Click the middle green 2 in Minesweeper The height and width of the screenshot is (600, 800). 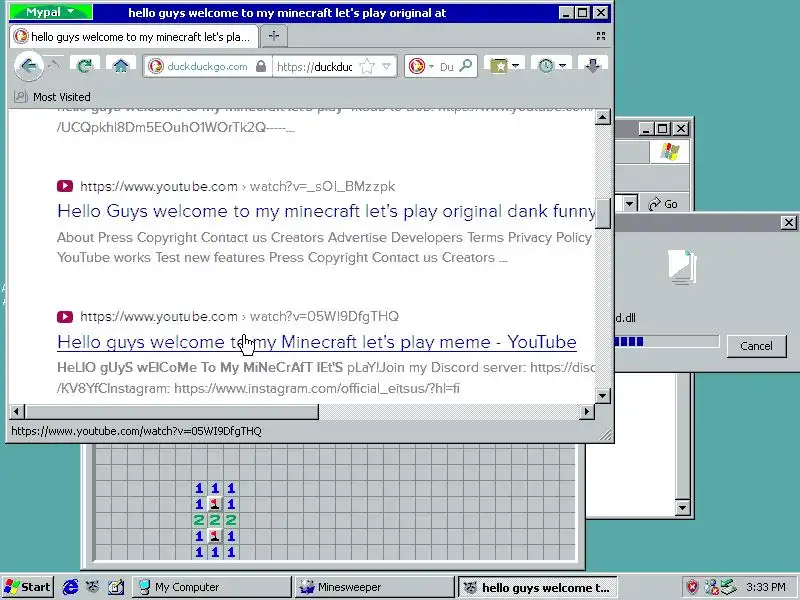coord(215,520)
